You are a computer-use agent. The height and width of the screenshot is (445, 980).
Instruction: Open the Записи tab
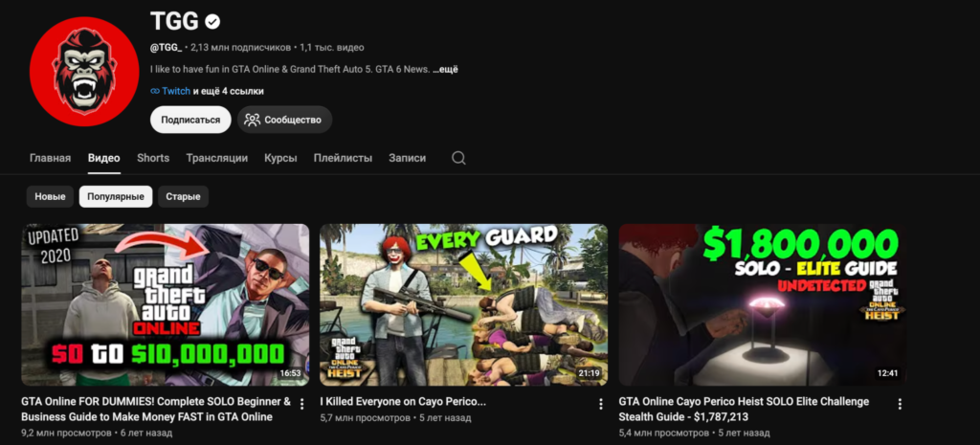pos(408,158)
